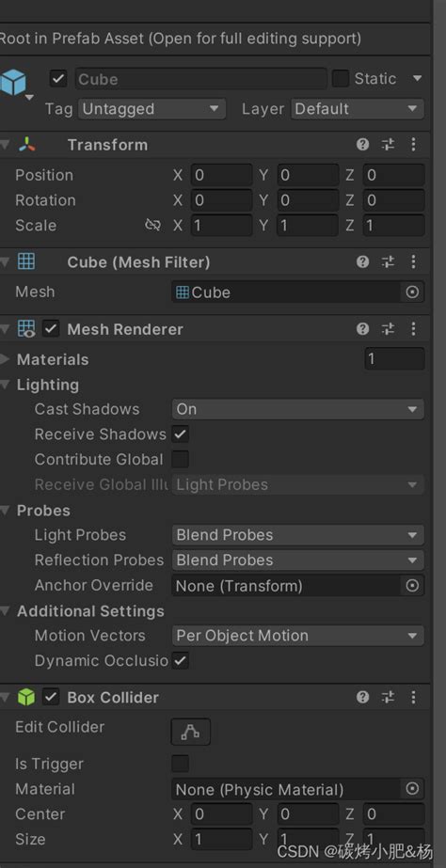Screen dimensions: 446x868
Task: Enable the Is Trigger checkbox
Action: pos(180,764)
